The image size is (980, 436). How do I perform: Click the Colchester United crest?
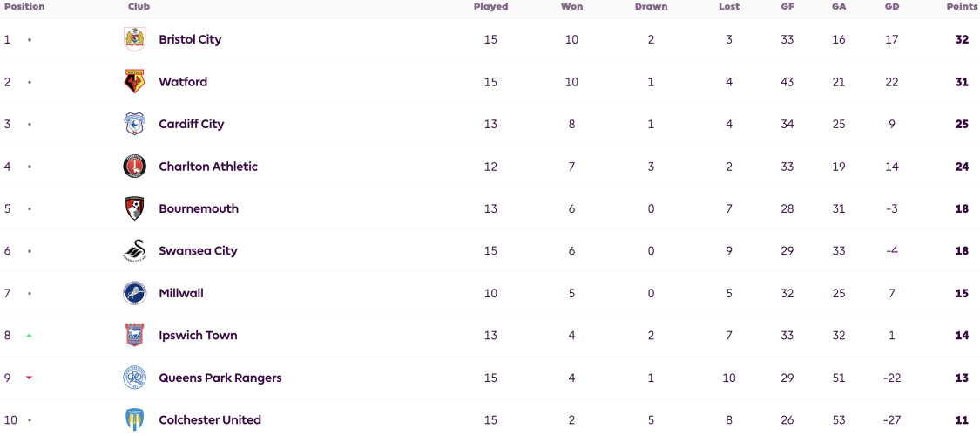click(134, 419)
